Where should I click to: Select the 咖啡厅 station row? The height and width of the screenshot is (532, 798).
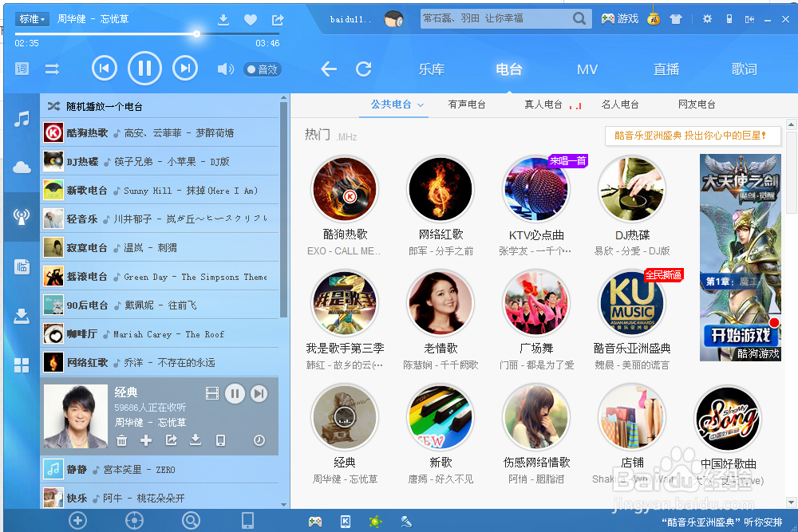160,334
